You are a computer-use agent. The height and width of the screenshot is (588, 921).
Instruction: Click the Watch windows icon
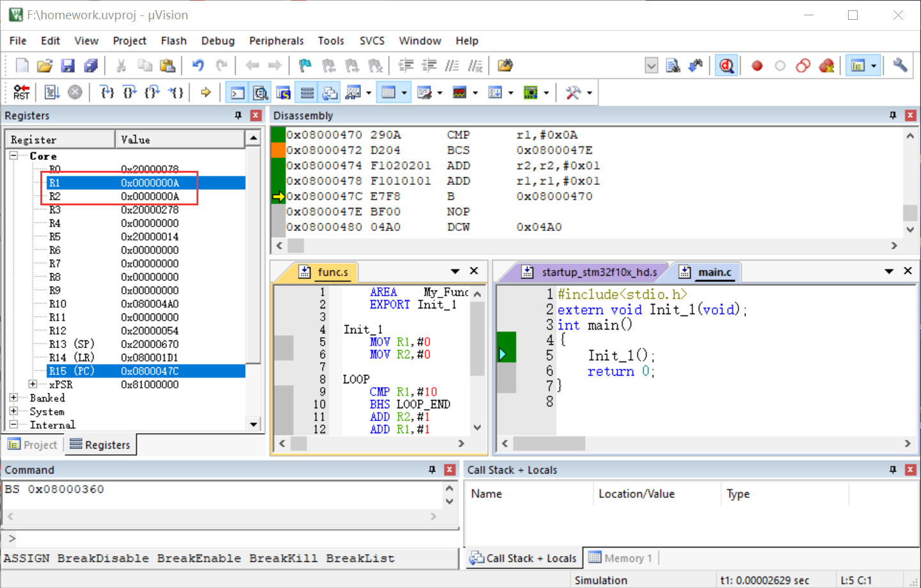[353, 92]
